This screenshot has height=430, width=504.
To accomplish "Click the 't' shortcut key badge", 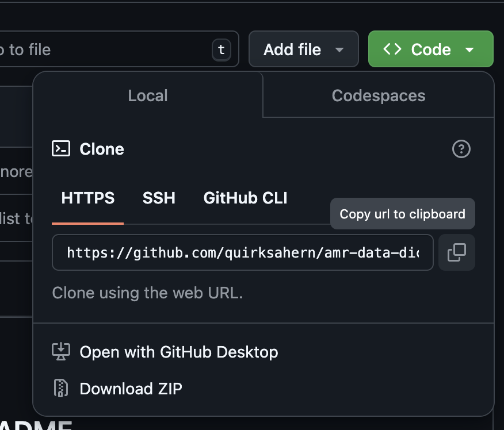I will point(222,49).
